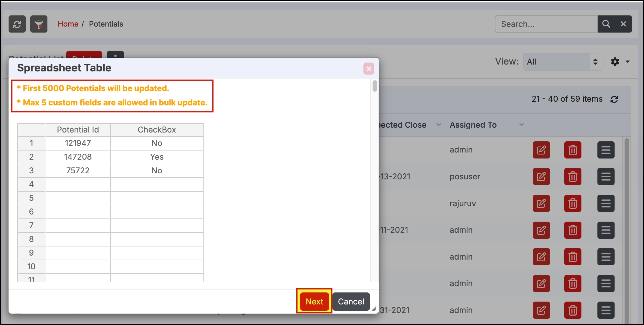Click the refresh icon in top toolbar
The width and height of the screenshot is (644, 325).
click(x=17, y=24)
